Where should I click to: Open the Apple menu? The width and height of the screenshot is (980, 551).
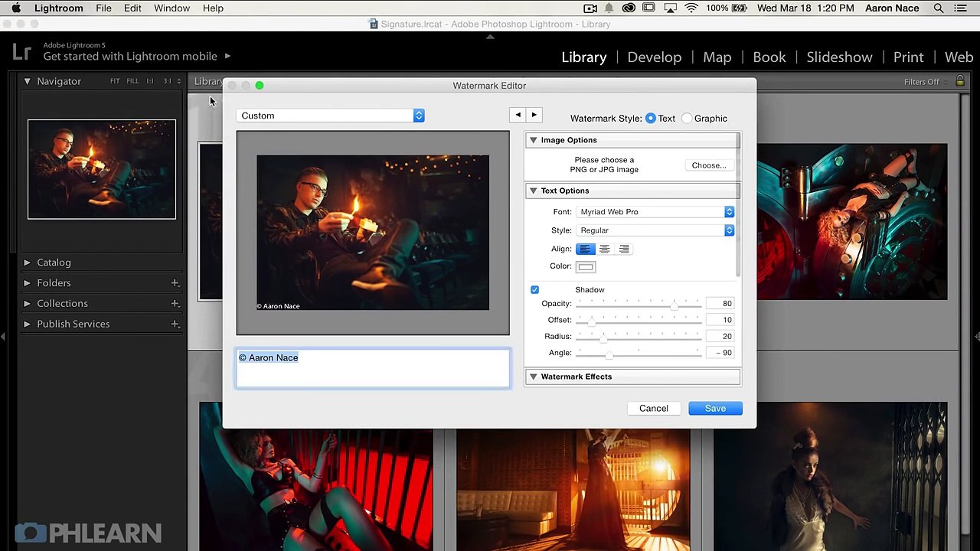(x=17, y=8)
